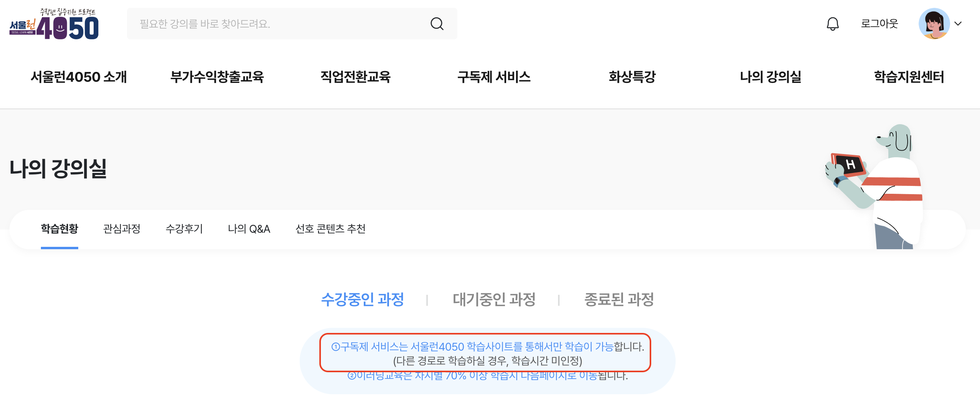Open the 직업전환교육 menu
Image resolution: width=980 pixels, height=408 pixels.
point(356,77)
